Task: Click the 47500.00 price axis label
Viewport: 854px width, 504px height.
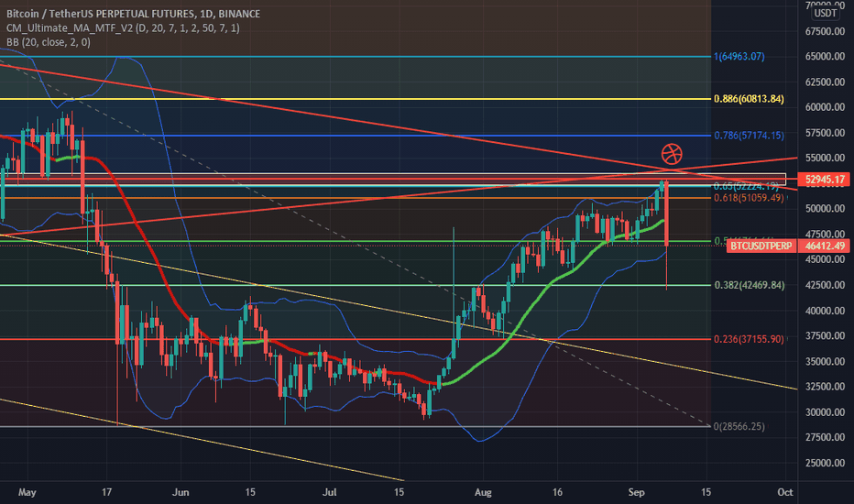Action: tap(825, 235)
